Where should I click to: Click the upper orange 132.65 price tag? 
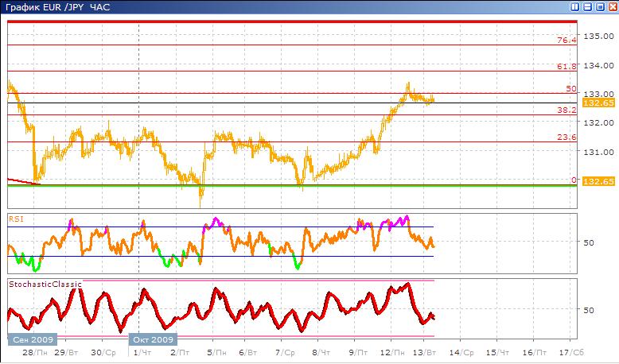point(597,103)
